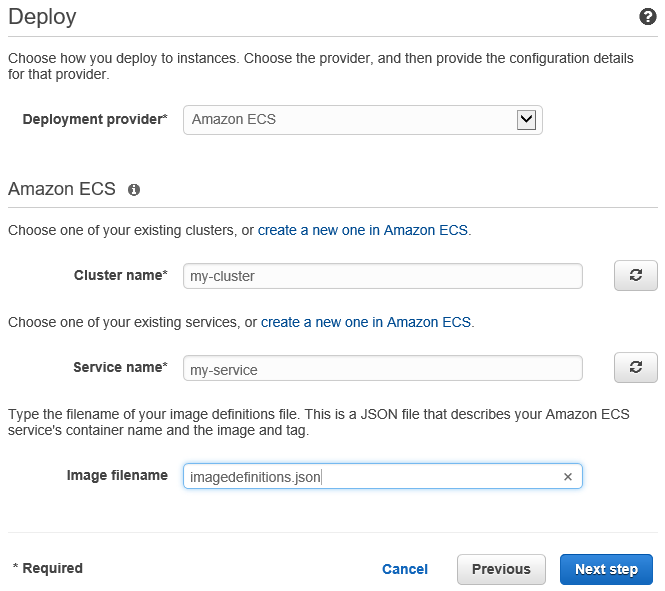Expand the Deployment provider dropdown arrow
Screen dimensions: 665x591
coord(527,120)
